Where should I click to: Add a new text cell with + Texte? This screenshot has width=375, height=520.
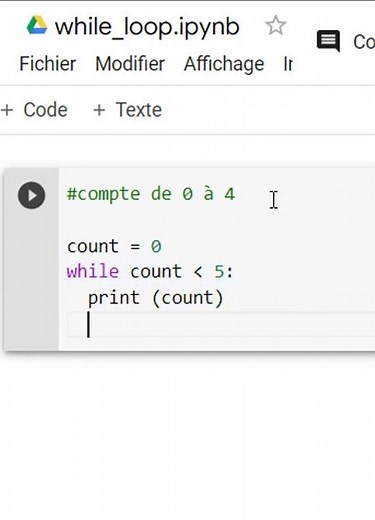pos(127,110)
